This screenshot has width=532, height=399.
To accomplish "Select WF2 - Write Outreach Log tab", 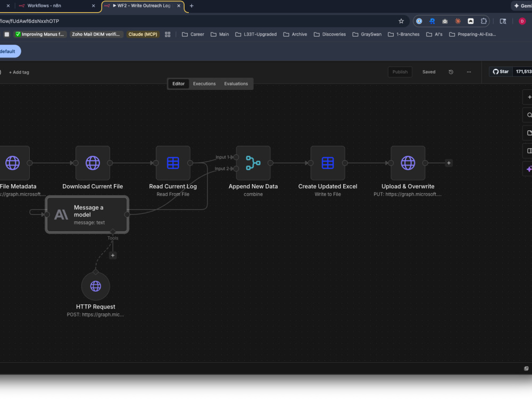I will pos(144,6).
